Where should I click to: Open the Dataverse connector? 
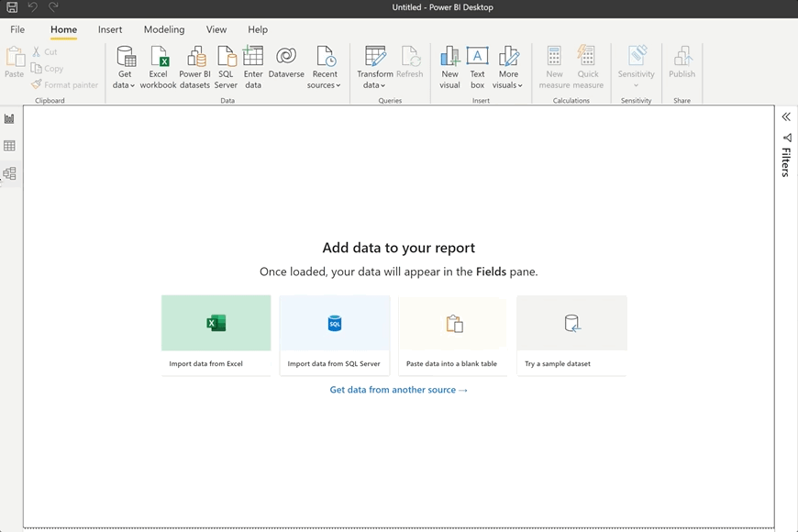(x=286, y=62)
